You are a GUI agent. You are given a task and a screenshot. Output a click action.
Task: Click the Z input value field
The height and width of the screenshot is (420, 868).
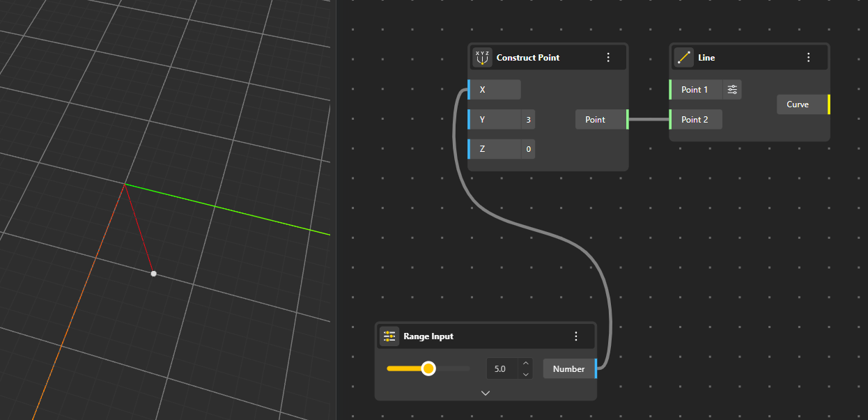point(528,150)
